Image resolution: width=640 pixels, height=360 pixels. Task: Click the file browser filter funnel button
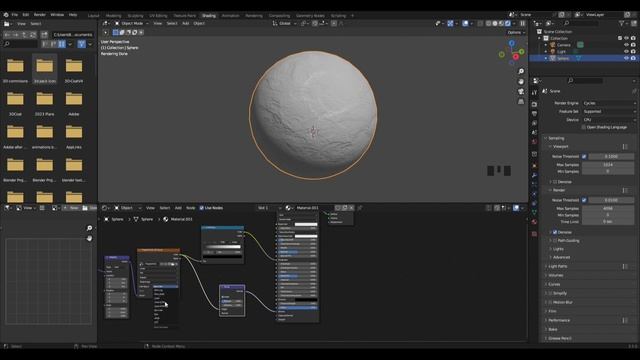click(x=82, y=44)
